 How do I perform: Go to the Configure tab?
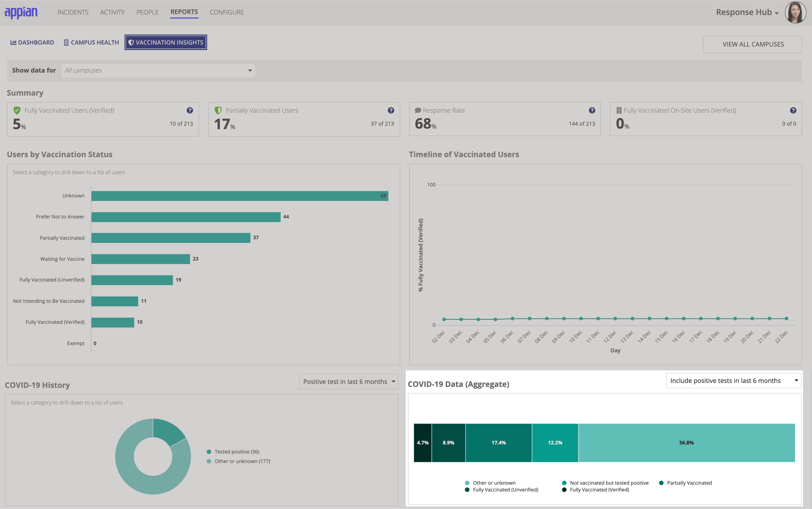[x=227, y=13]
